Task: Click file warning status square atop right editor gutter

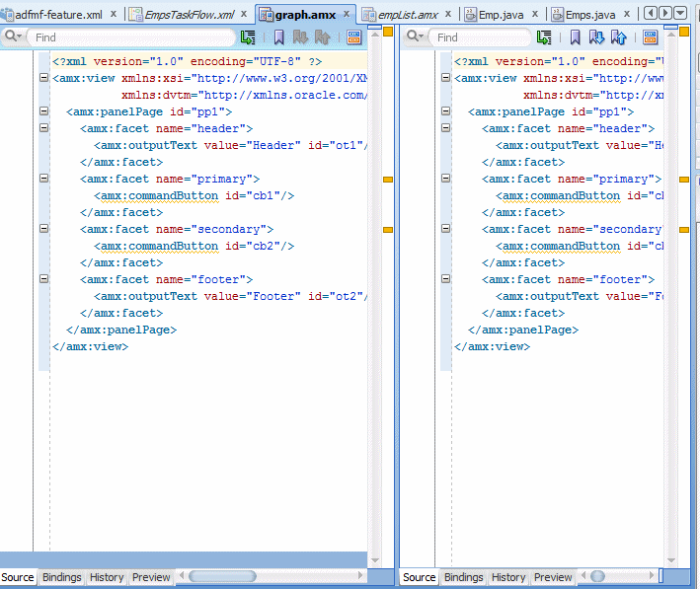Action: 684,32
